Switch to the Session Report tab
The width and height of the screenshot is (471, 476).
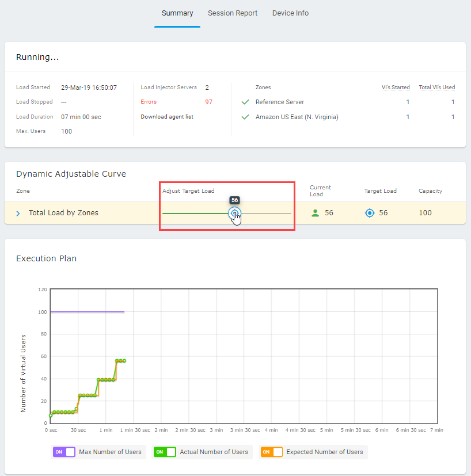tap(233, 13)
